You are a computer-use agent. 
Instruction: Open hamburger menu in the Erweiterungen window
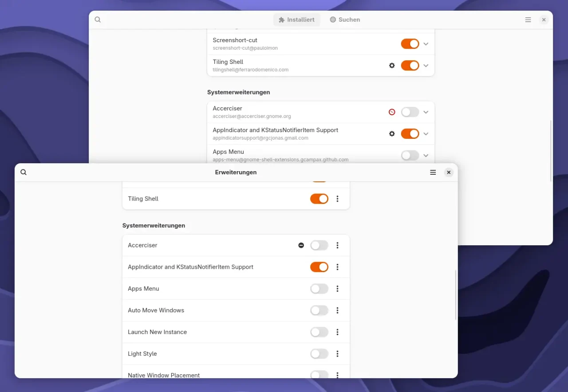[433, 172]
